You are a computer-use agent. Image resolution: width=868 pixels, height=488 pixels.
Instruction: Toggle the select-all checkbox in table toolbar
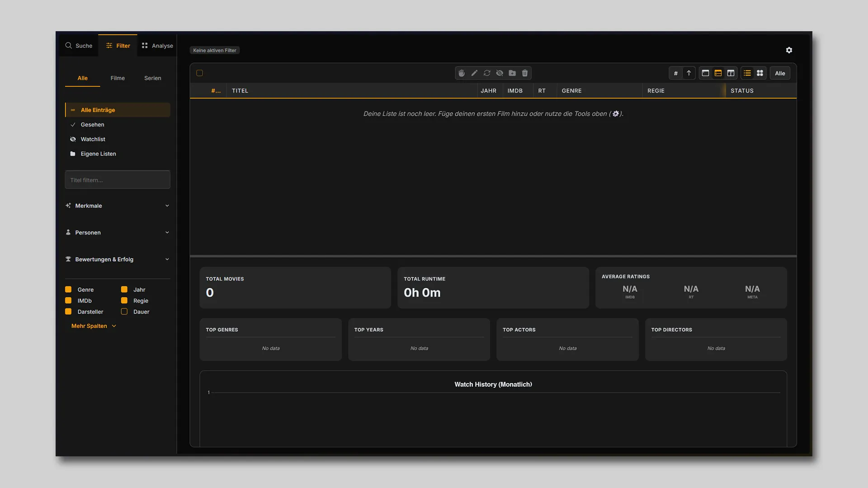coord(199,73)
